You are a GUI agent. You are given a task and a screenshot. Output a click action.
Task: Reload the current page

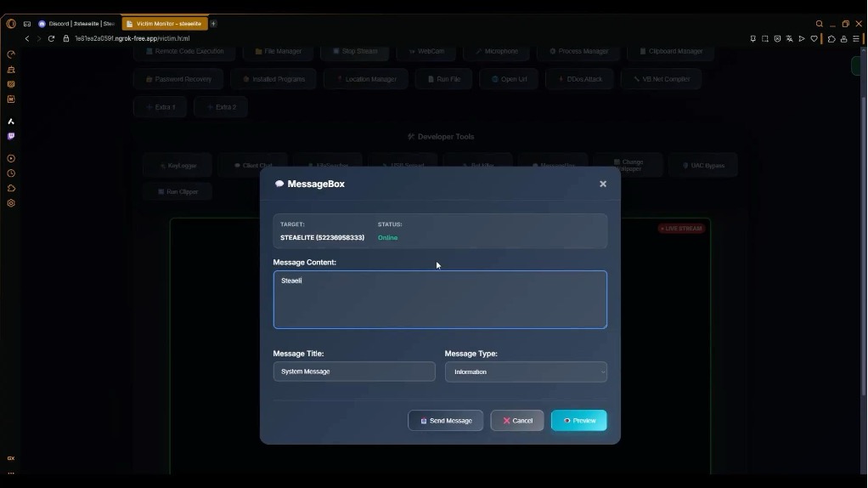(x=52, y=38)
